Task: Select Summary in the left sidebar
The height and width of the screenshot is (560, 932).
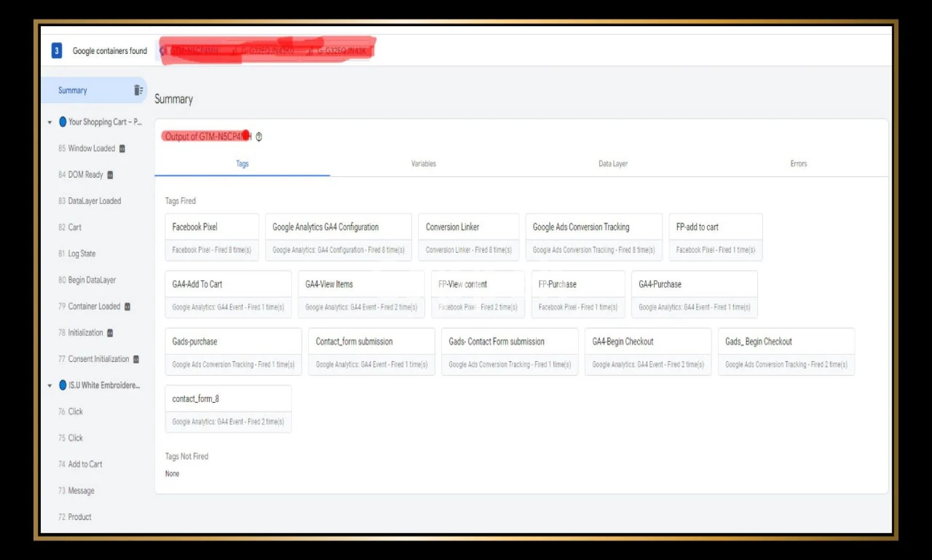Action: click(73, 90)
